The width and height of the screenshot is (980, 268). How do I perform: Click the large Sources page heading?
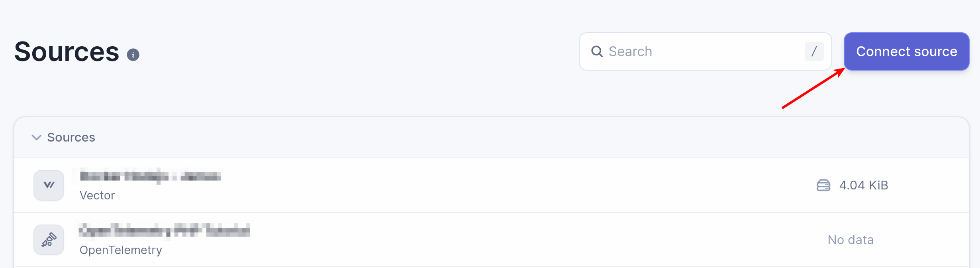tap(67, 52)
